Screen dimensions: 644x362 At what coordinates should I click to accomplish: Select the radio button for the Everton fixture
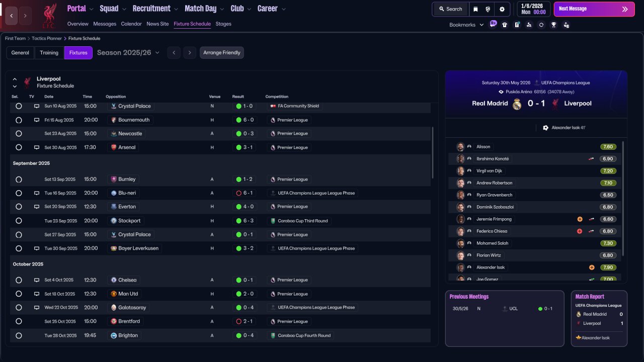(19, 207)
